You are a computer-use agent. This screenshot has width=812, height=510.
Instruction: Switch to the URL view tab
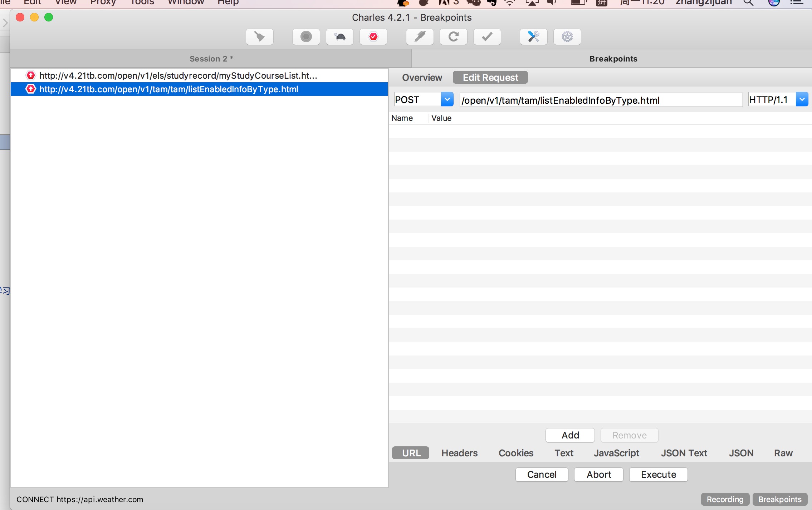pyautogui.click(x=411, y=453)
